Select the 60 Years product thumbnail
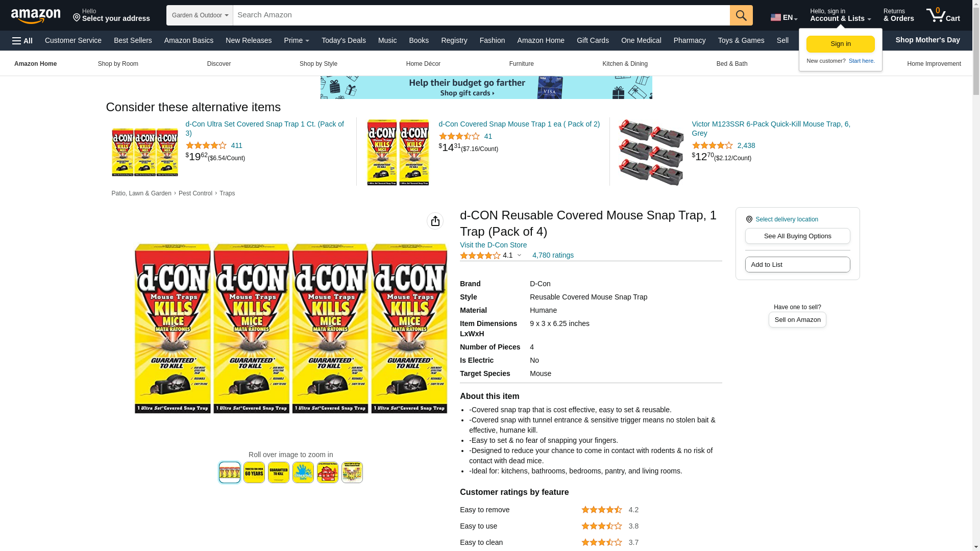 [254, 472]
